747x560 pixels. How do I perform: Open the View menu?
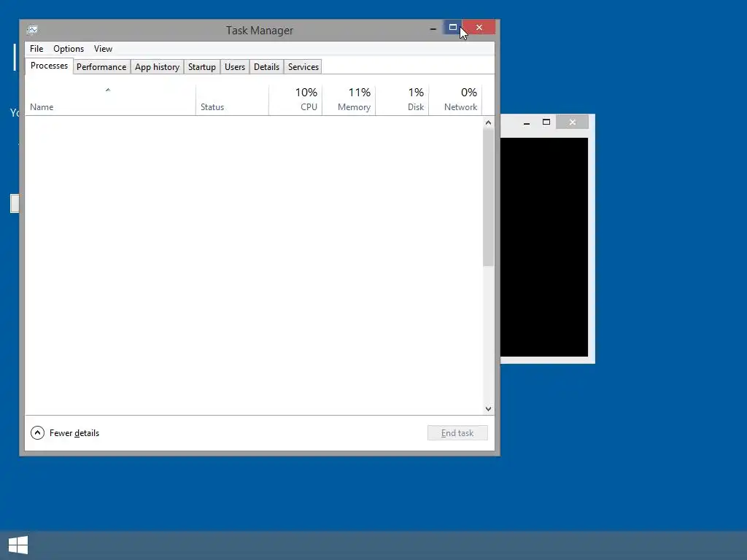pyautogui.click(x=103, y=49)
